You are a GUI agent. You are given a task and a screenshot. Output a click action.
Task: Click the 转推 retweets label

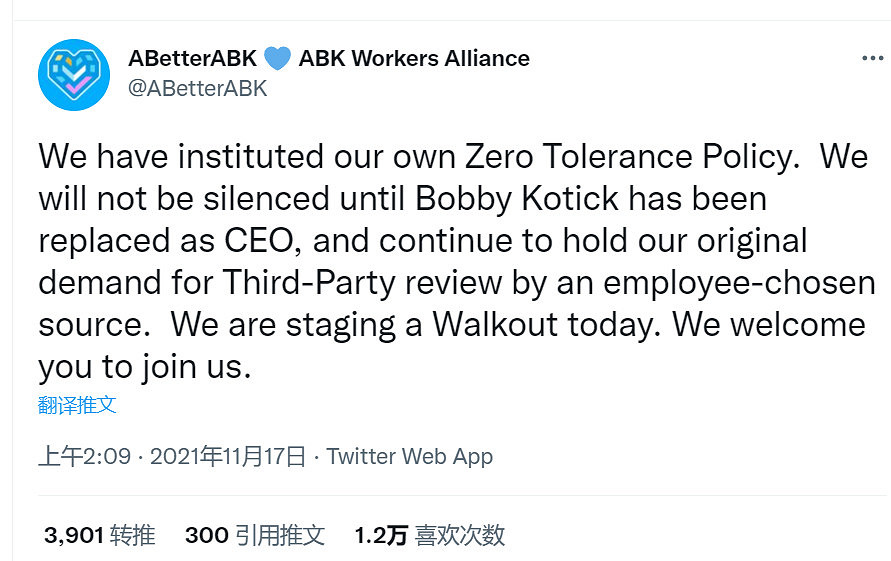coord(132,535)
